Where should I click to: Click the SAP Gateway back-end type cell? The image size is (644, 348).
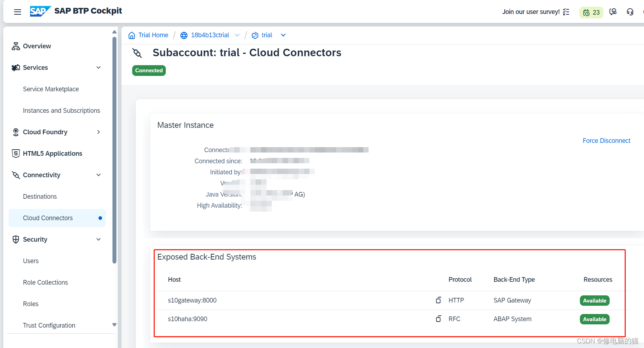[x=512, y=300]
